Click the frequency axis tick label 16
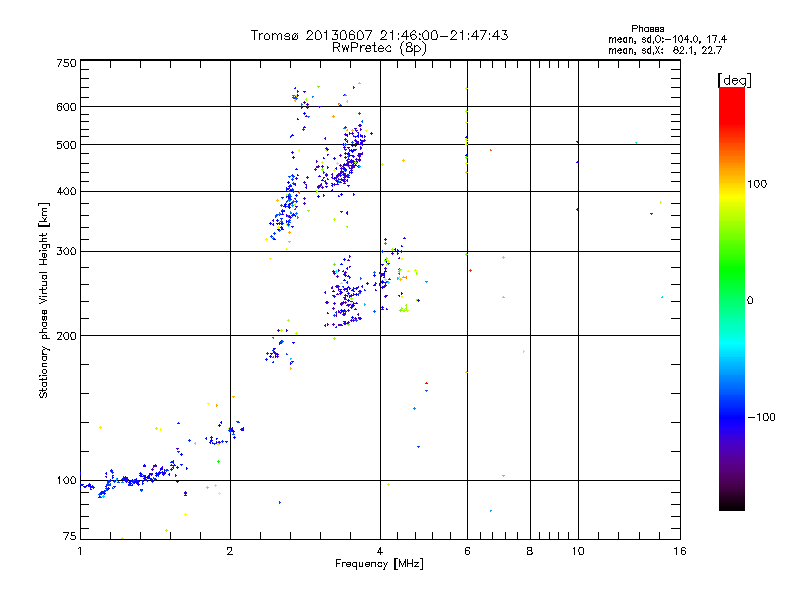Screen dimensions: 800x600 [680, 551]
